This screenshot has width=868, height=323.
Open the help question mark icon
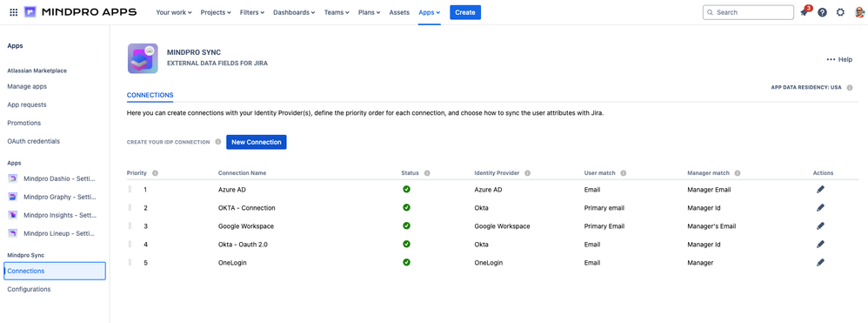pos(822,12)
